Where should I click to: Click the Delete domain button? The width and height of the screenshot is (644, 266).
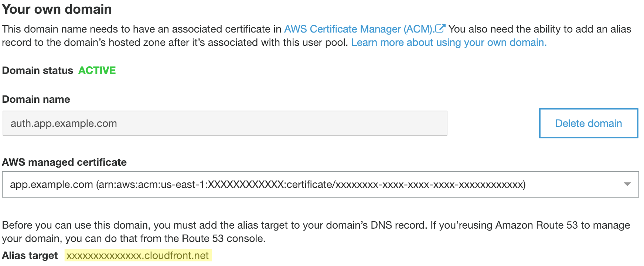click(589, 123)
